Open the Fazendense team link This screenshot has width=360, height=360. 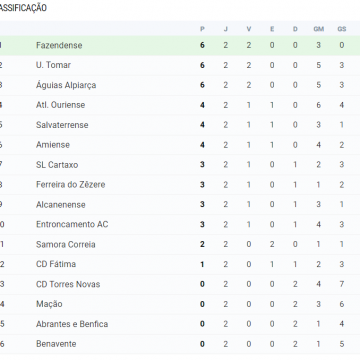59,45
